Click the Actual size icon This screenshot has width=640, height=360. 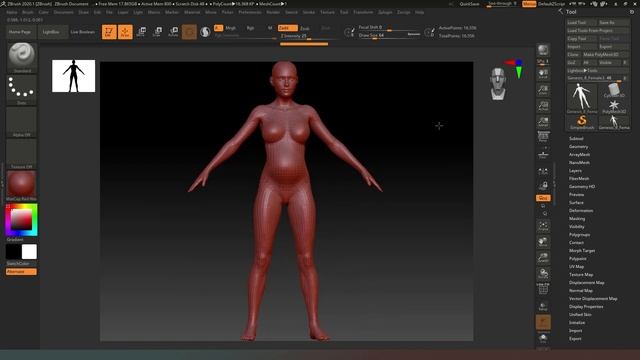(x=543, y=106)
